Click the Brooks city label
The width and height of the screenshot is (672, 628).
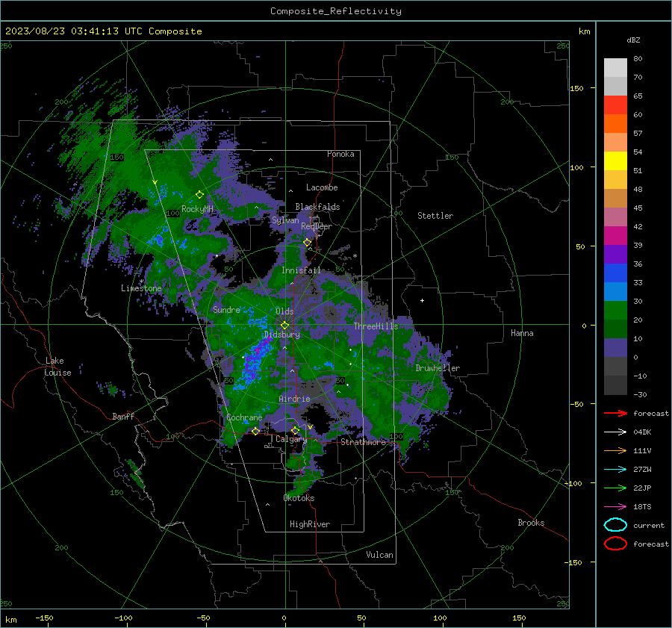(x=531, y=523)
